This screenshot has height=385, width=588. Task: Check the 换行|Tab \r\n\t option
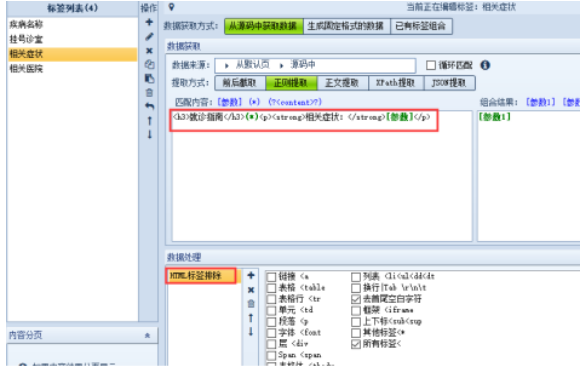click(356, 288)
